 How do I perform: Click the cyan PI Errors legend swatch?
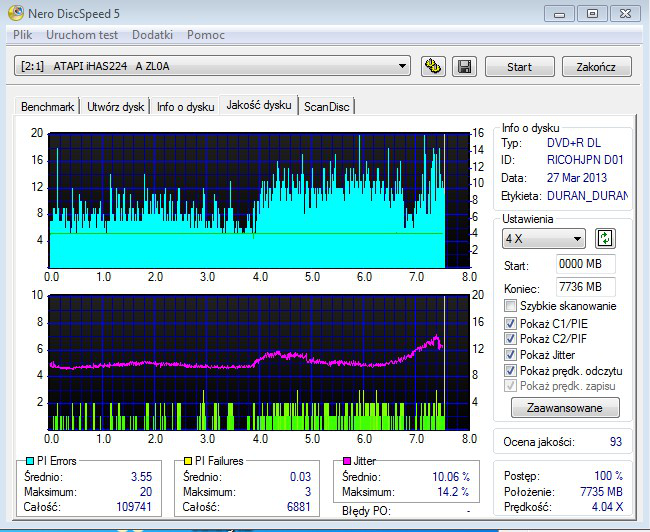[x=29, y=461]
